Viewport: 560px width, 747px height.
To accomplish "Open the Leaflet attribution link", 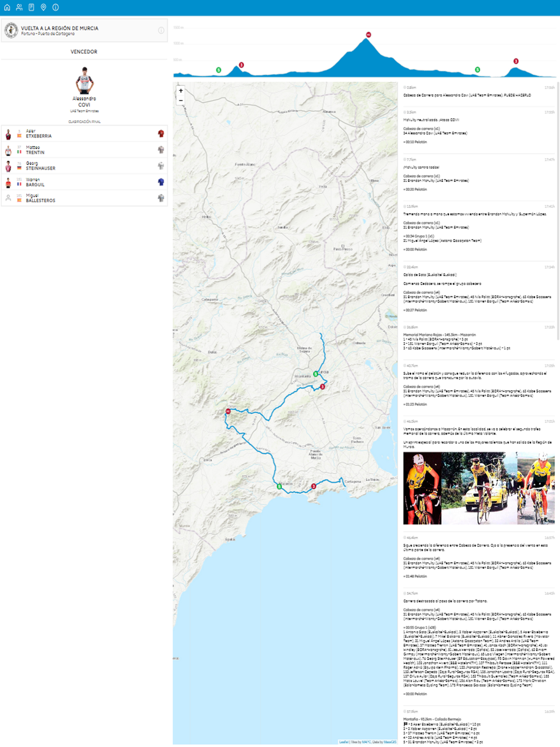I will pos(343,742).
